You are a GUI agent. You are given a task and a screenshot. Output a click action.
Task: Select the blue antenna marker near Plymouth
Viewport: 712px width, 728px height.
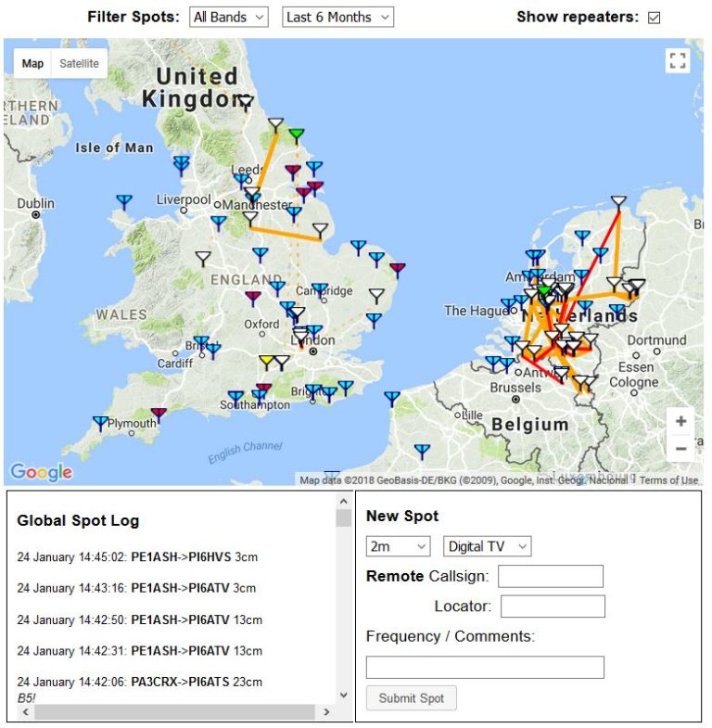pos(100,423)
